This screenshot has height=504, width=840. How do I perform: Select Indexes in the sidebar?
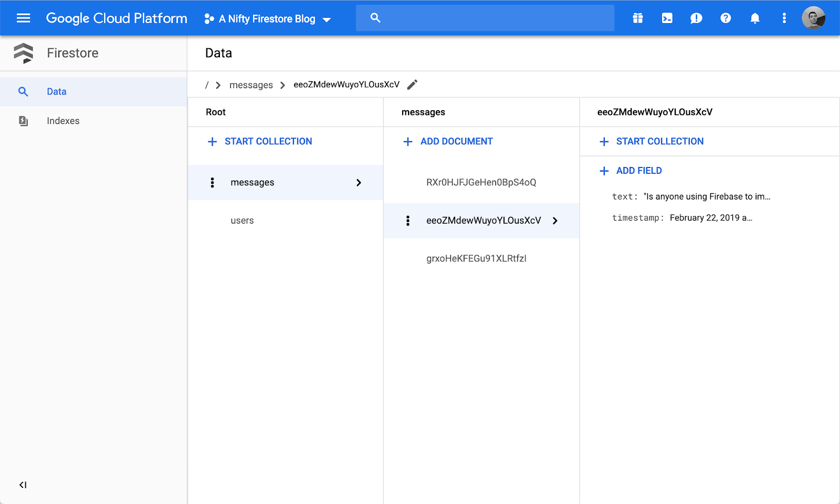[x=93, y=121]
